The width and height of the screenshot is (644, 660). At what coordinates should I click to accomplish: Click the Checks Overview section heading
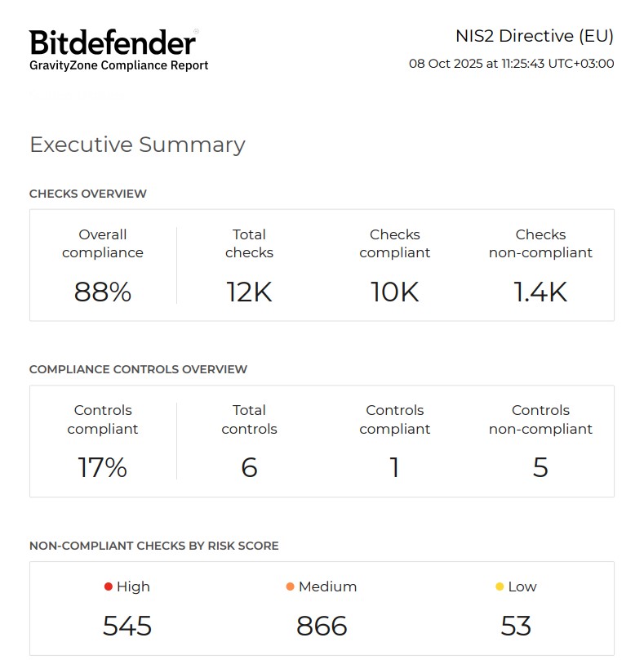click(88, 194)
